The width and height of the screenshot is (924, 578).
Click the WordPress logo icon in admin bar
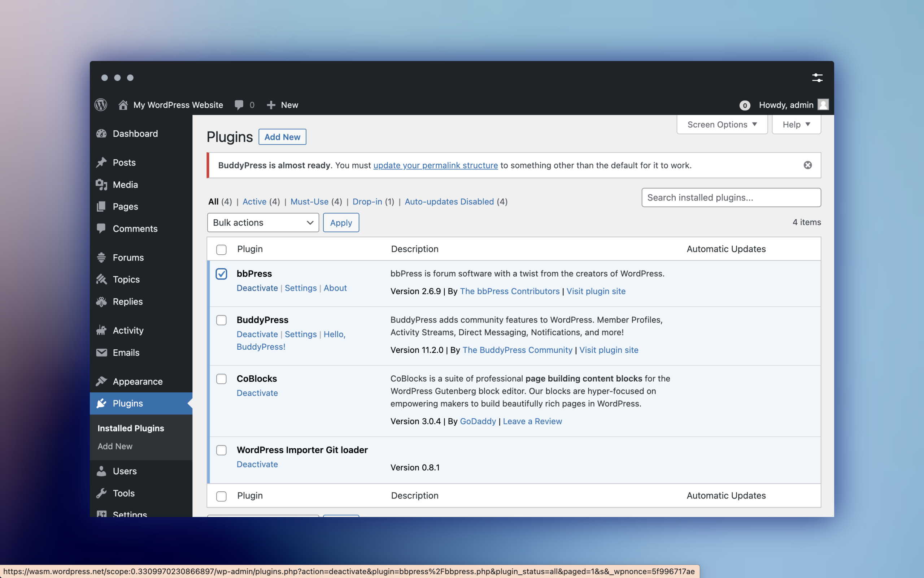click(101, 105)
